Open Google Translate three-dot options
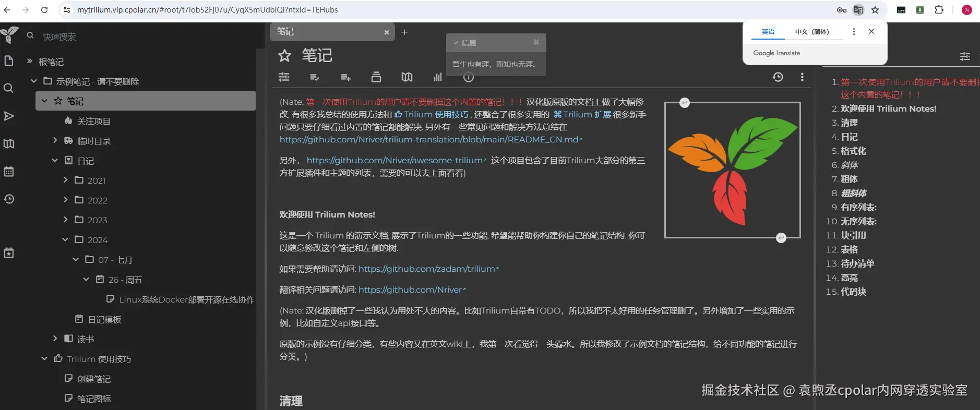Screen dimensions: 980x410 pyautogui.click(x=854, y=31)
